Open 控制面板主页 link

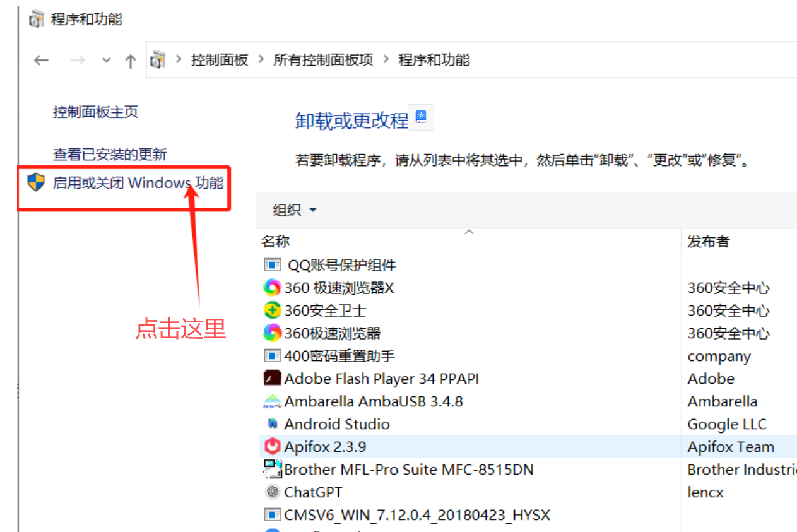pos(95,112)
